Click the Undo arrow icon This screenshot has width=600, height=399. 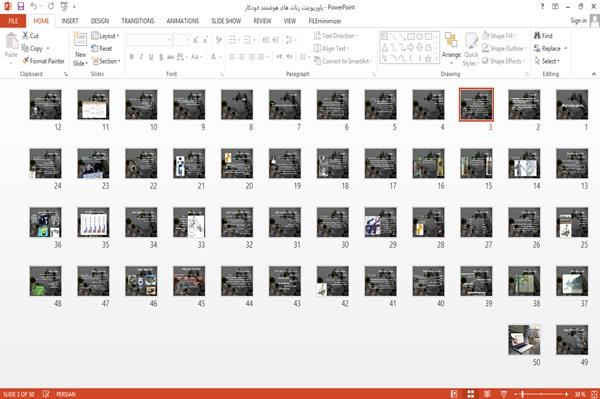point(34,6)
